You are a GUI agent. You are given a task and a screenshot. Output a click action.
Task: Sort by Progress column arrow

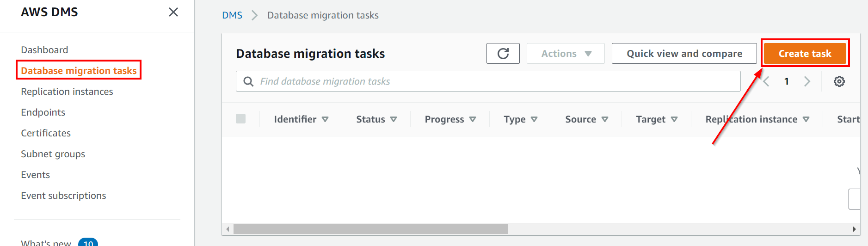473,119
